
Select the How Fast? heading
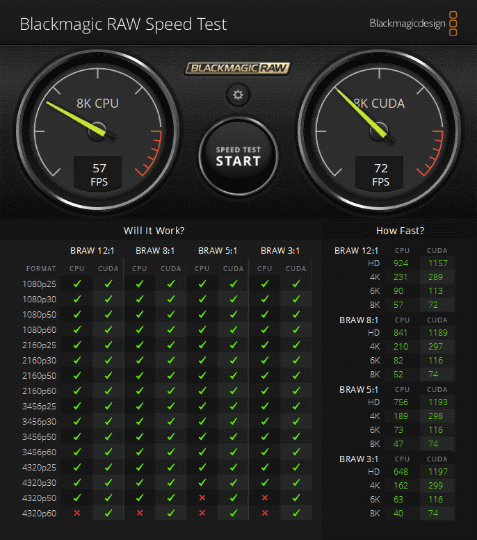coord(400,230)
